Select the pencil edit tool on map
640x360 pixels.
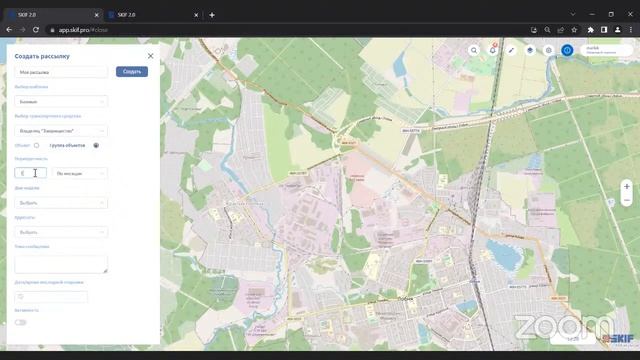pyautogui.click(x=511, y=50)
